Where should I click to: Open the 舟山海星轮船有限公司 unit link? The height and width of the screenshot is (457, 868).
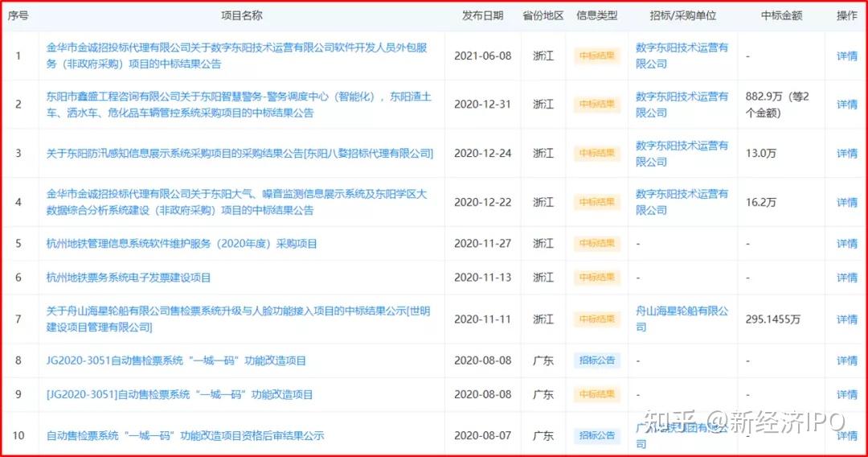click(682, 319)
